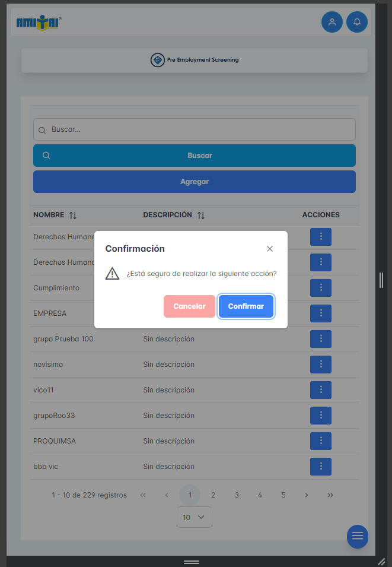Image resolution: width=392 pixels, height=567 pixels.
Task: Select the Pre Employment Screening tab
Action: click(195, 60)
